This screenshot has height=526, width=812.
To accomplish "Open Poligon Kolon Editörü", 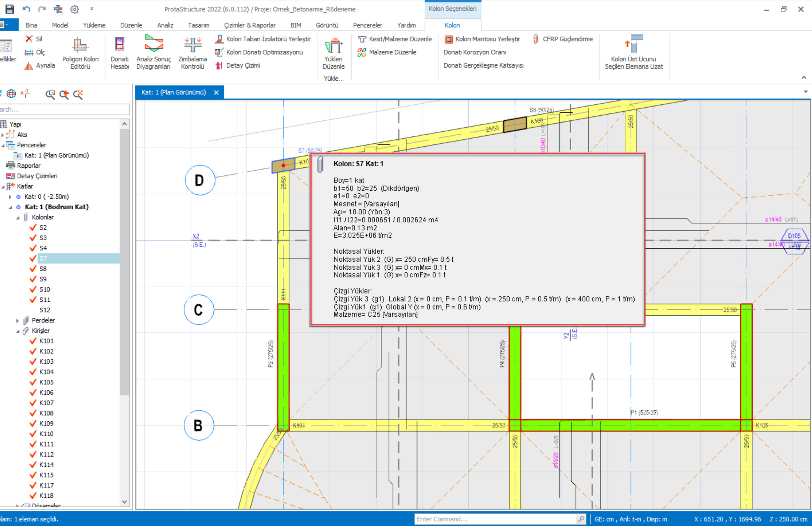I will pyautogui.click(x=80, y=53).
